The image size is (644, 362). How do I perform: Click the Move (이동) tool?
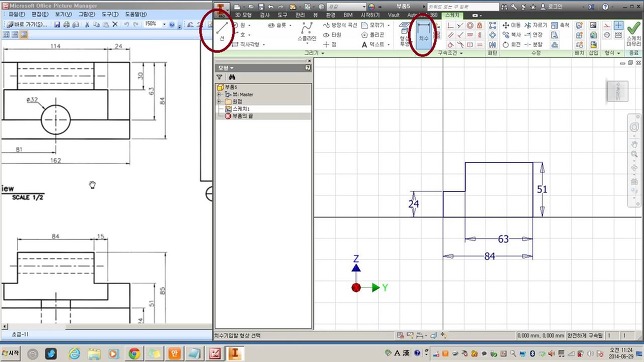tap(511, 25)
